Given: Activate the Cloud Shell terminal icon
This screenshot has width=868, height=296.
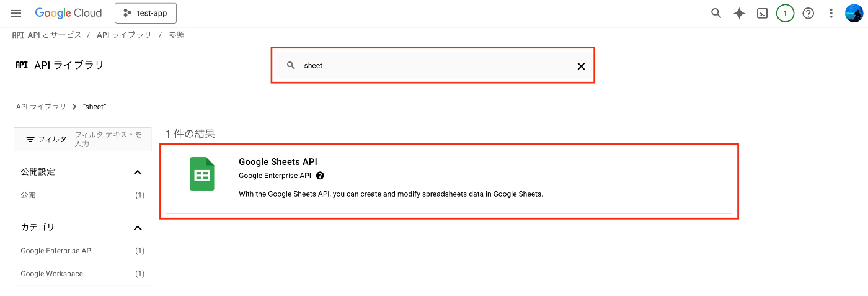Looking at the screenshot, I should [x=763, y=13].
